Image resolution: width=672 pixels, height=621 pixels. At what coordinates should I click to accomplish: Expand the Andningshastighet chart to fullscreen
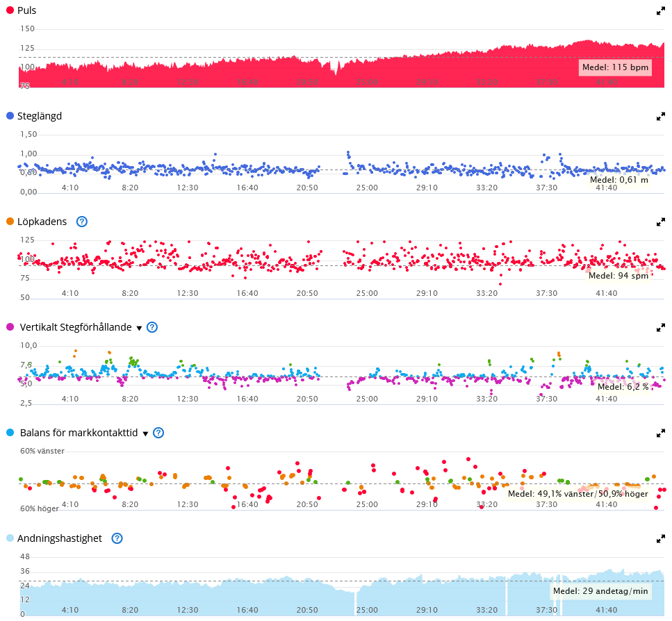(x=660, y=539)
